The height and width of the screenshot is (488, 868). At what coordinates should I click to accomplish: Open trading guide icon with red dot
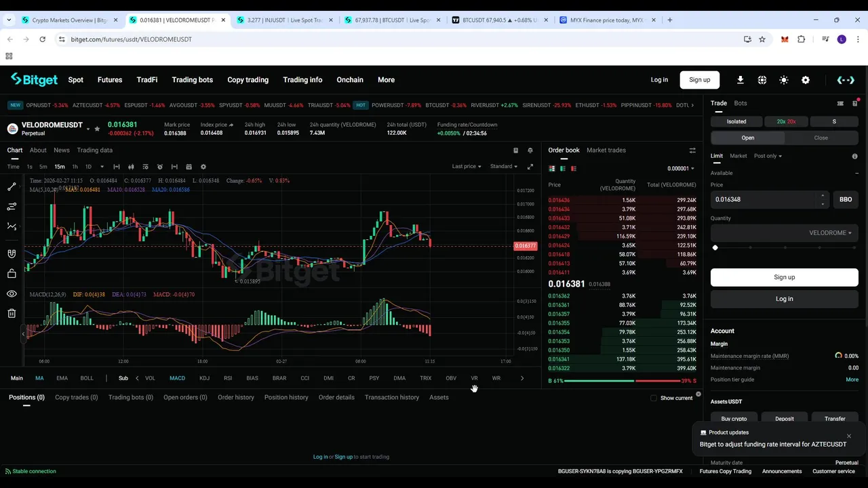(855, 104)
